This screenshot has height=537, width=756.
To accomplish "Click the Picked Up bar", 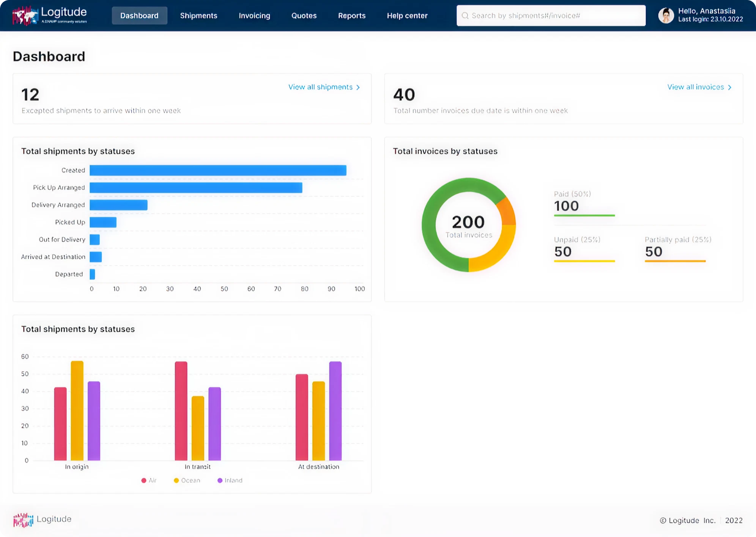I will pyautogui.click(x=103, y=222).
